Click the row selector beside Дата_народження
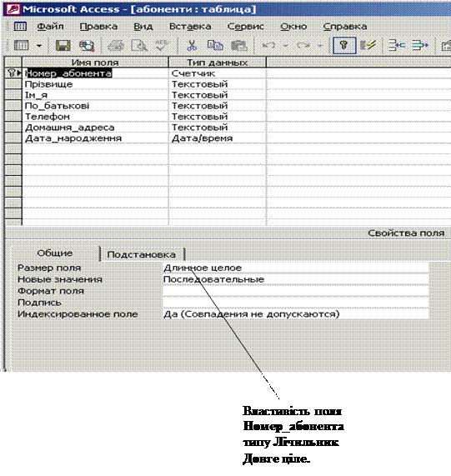 pos(13,138)
